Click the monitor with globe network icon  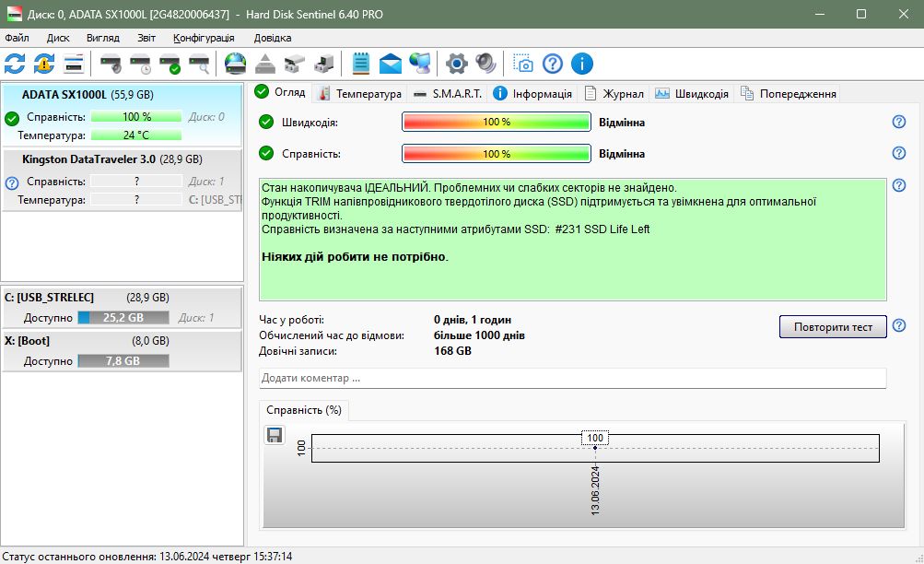pos(419,64)
